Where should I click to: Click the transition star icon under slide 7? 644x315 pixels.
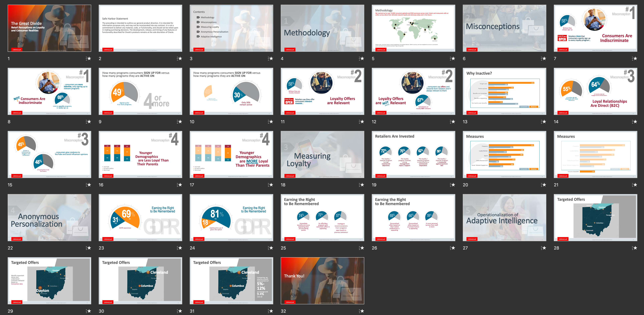tap(634, 58)
